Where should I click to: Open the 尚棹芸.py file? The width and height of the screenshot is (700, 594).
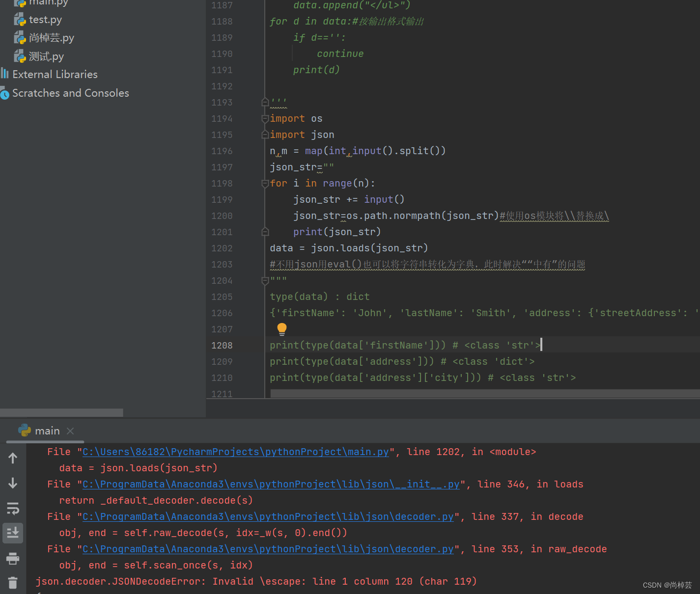(52, 38)
